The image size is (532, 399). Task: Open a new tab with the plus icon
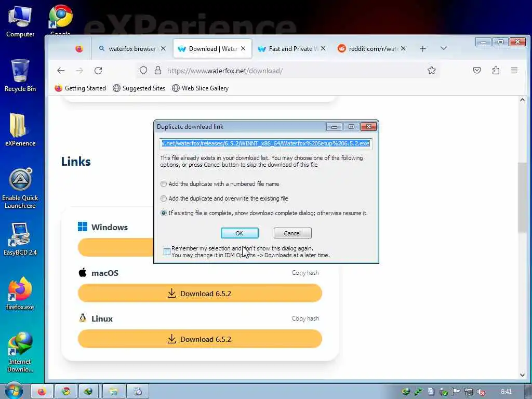point(423,49)
